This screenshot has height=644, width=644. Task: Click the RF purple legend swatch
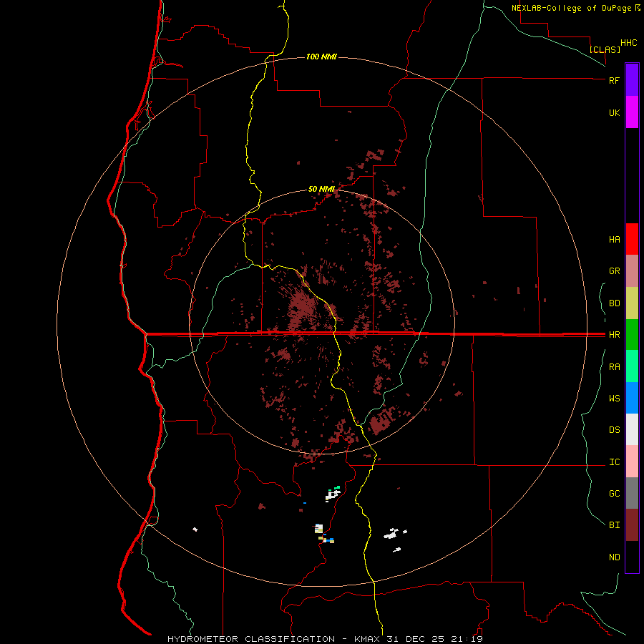632,80
